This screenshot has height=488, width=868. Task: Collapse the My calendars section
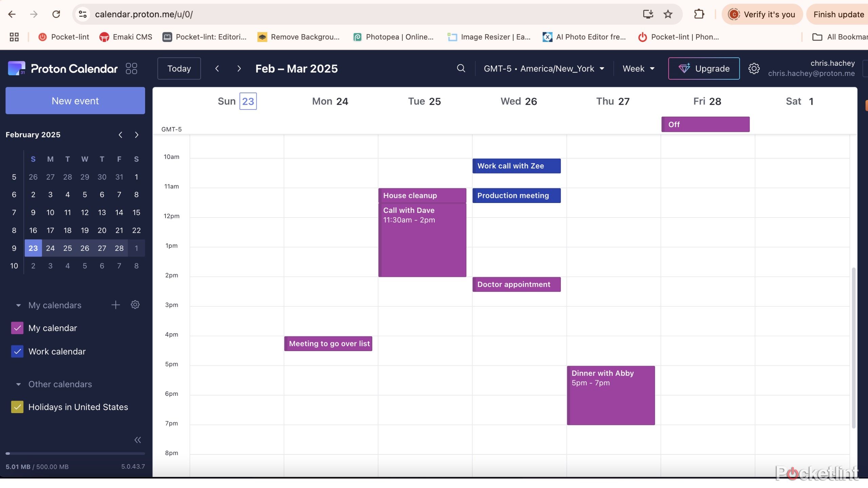[x=18, y=305]
